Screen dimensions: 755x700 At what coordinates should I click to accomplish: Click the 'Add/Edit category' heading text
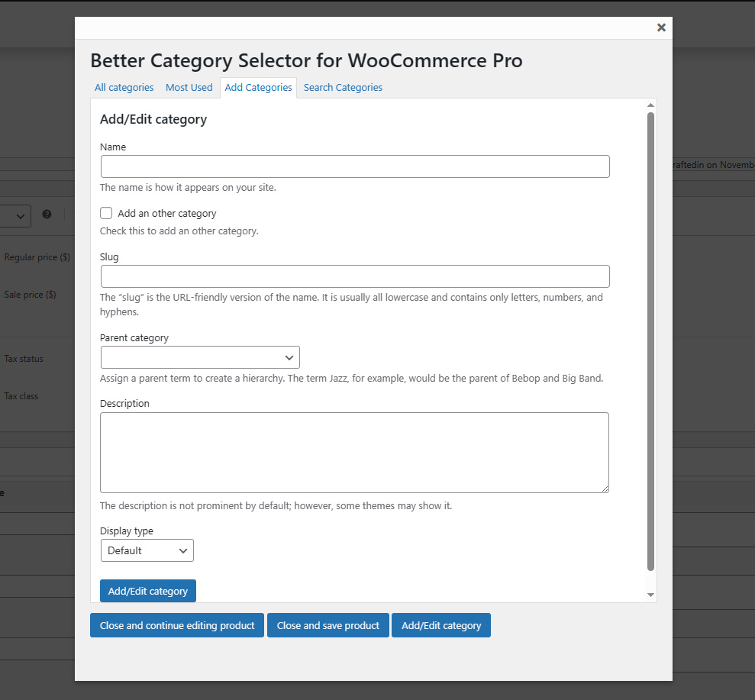point(153,119)
